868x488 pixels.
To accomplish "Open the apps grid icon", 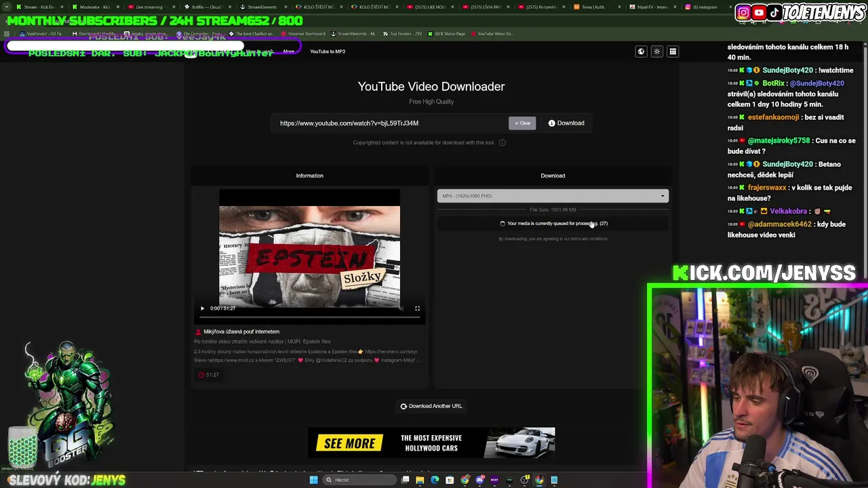I will click(673, 52).
